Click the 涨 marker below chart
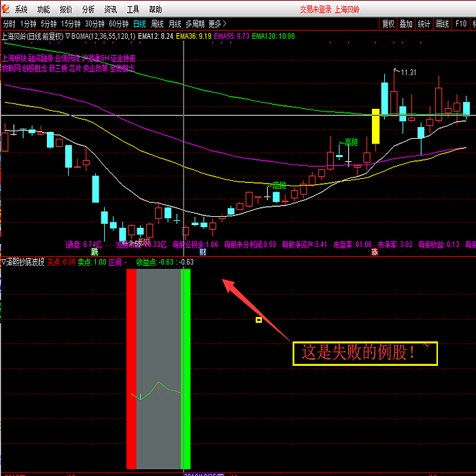 point(375,252)
